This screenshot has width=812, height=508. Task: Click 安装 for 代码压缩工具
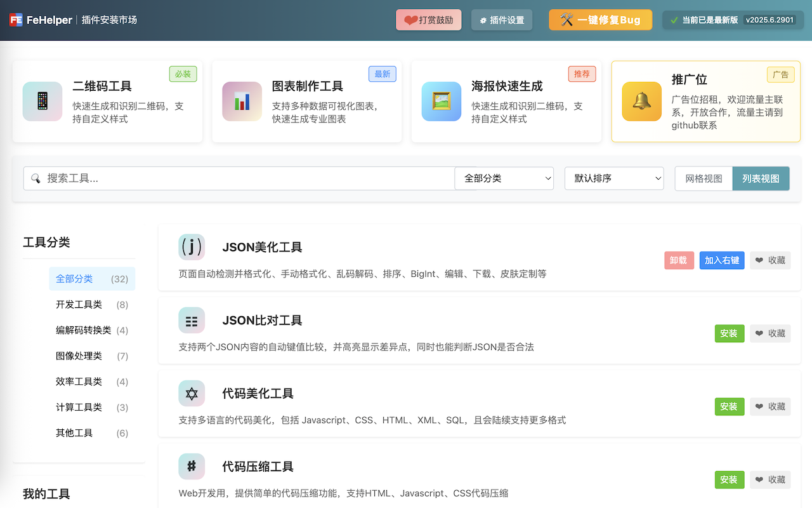point(729,479)
